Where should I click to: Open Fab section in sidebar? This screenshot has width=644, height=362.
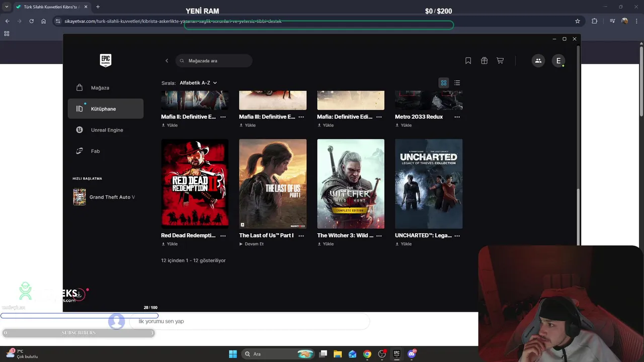pos(106,151)
